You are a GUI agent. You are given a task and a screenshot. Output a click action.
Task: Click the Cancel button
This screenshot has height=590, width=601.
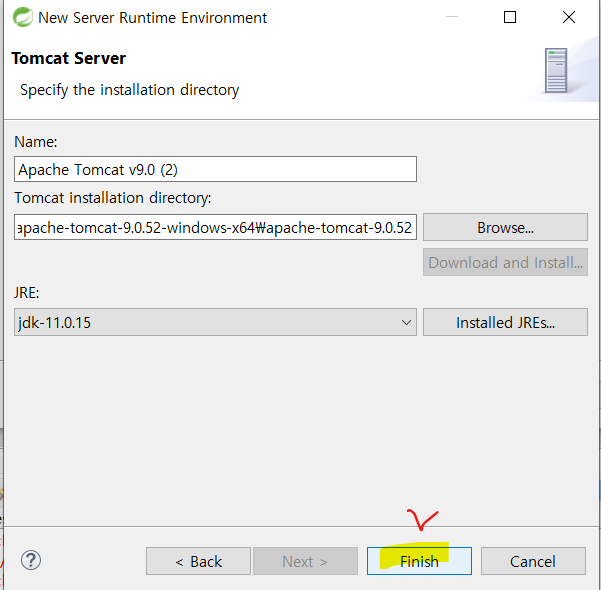(533, 561)
